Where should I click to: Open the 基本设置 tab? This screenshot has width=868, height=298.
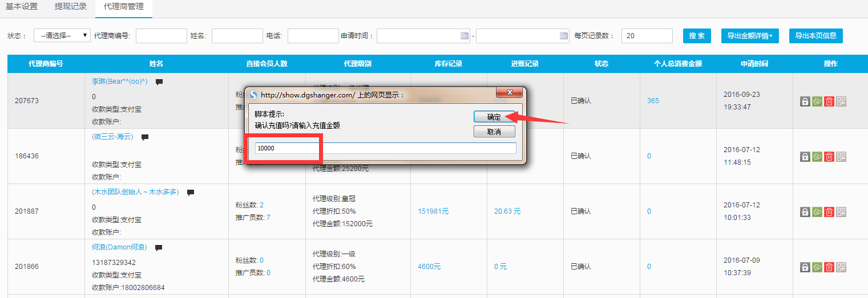point(22,7)
